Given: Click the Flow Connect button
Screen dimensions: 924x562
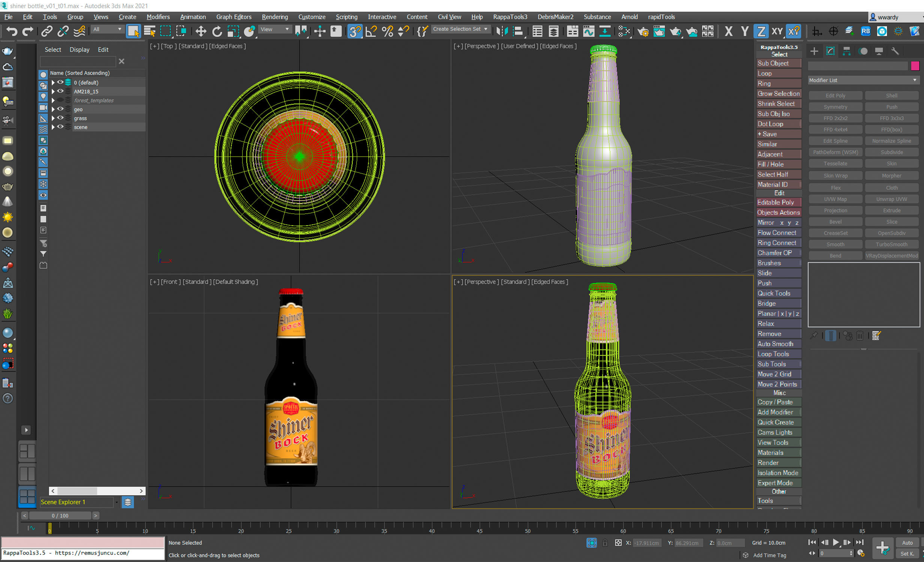Looking at the screenshot, I should pyautogui.click(x=779, y=232).
